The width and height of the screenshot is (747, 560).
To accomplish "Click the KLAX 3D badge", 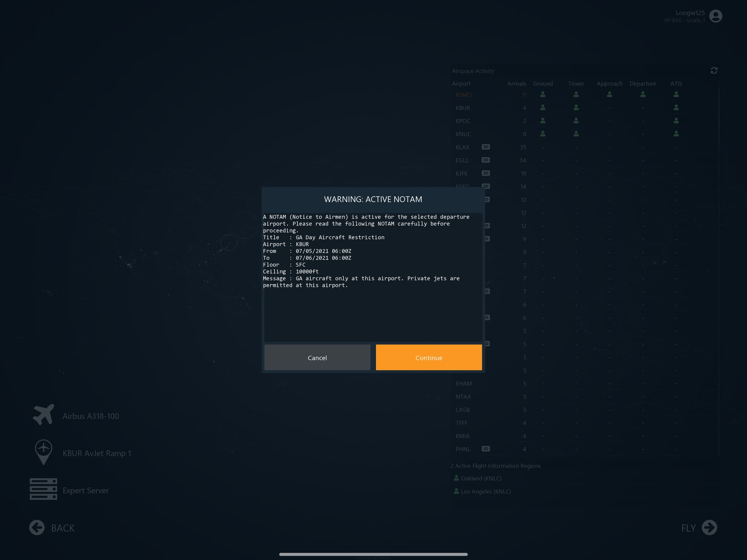I will [x=486, y=147].
